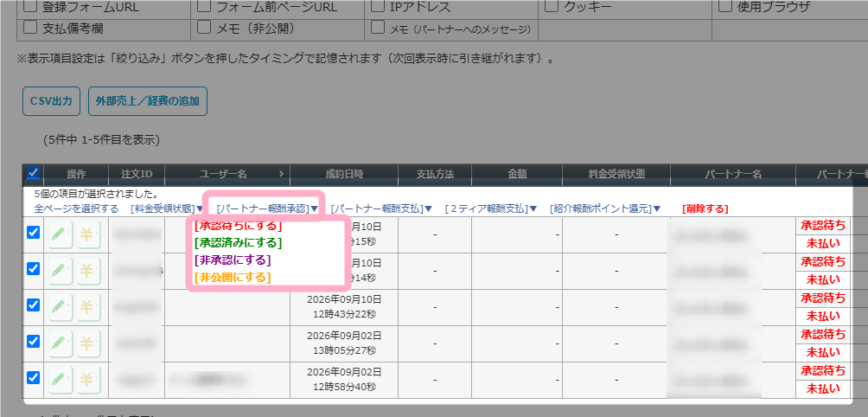Click the [削除する] link
Image resolution: width=868 pixels, height=417 pixels.
[705, 208]
